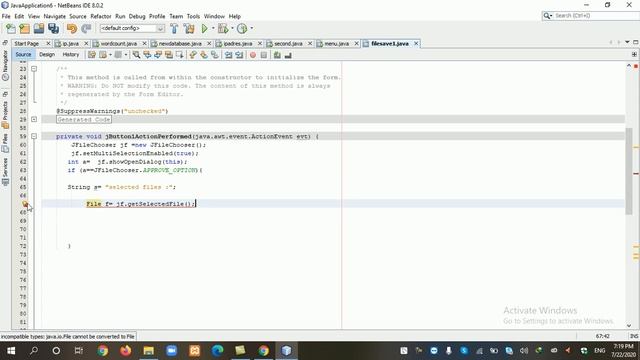Toggle Rectangular Selection icon in editor toolbar
Screen dimensions: 640x360
pos(179,55)
